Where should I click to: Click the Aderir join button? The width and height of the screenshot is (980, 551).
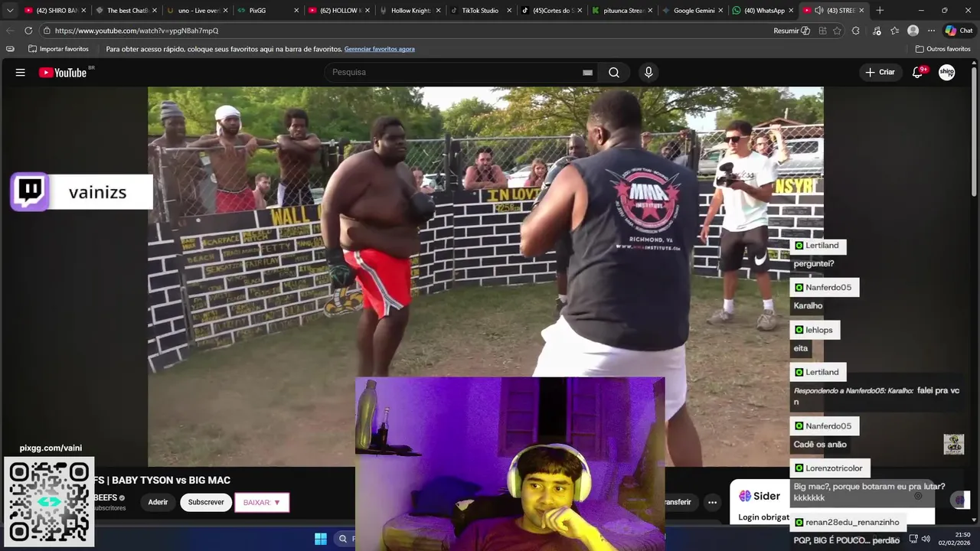pos(158,503)
